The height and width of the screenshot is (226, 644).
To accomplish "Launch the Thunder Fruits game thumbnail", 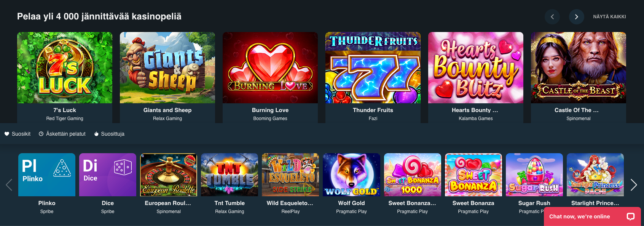I will 373,68.
